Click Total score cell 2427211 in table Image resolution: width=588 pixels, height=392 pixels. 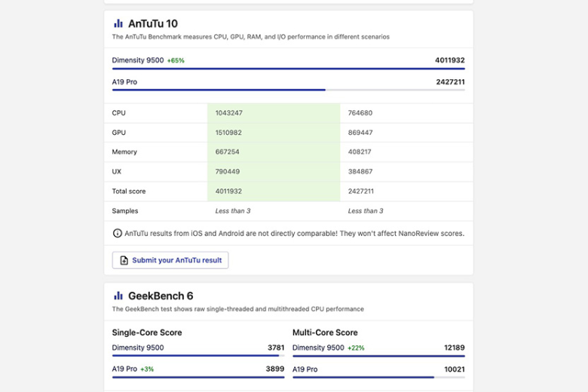[x=361, y=191]
